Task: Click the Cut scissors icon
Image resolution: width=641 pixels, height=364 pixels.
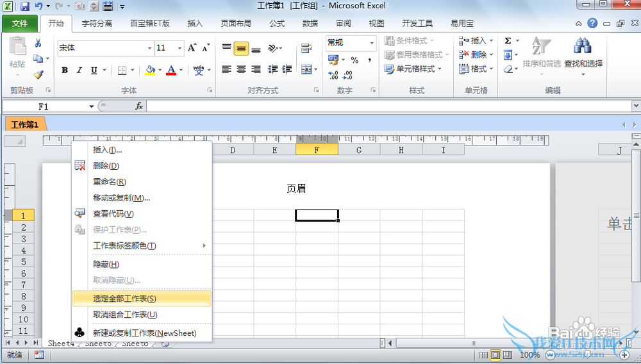Action: [38, 43]
